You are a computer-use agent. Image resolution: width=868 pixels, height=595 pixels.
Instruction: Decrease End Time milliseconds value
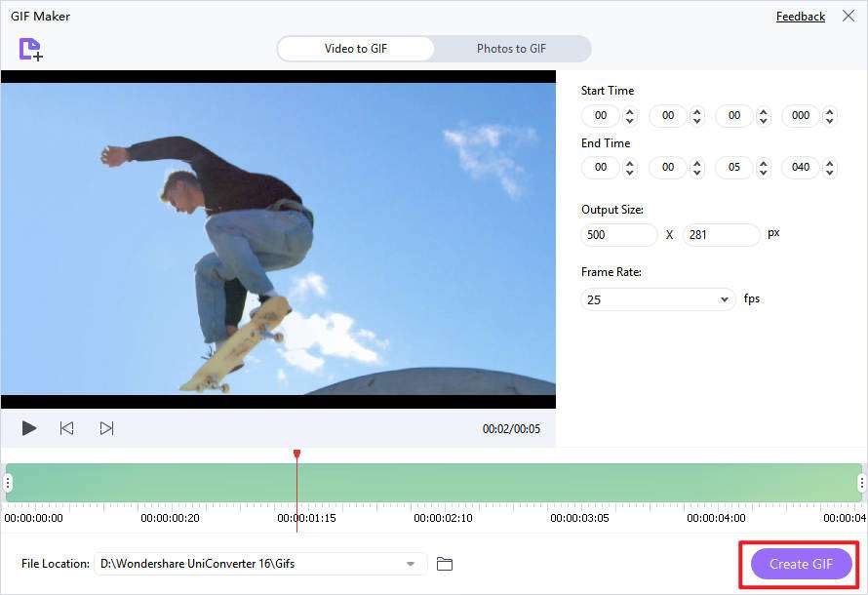pyautogui.click(x=829, y=172)
